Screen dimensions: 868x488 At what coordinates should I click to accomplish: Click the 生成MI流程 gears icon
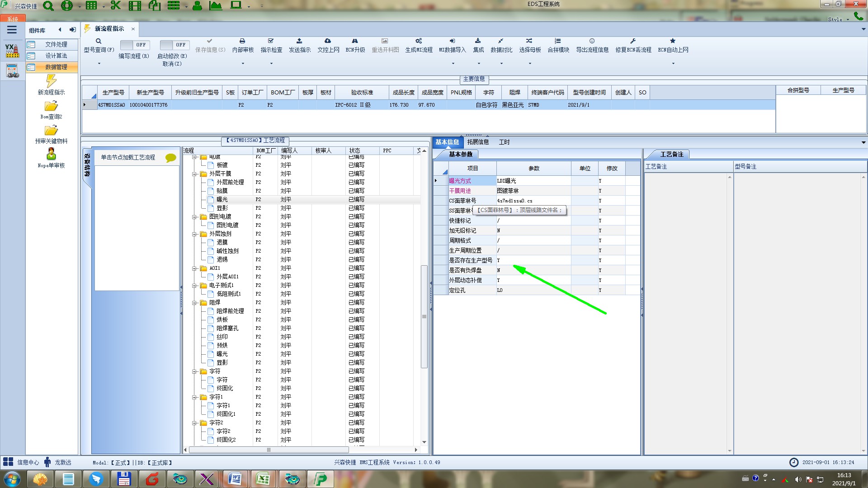tap(419, 41)
